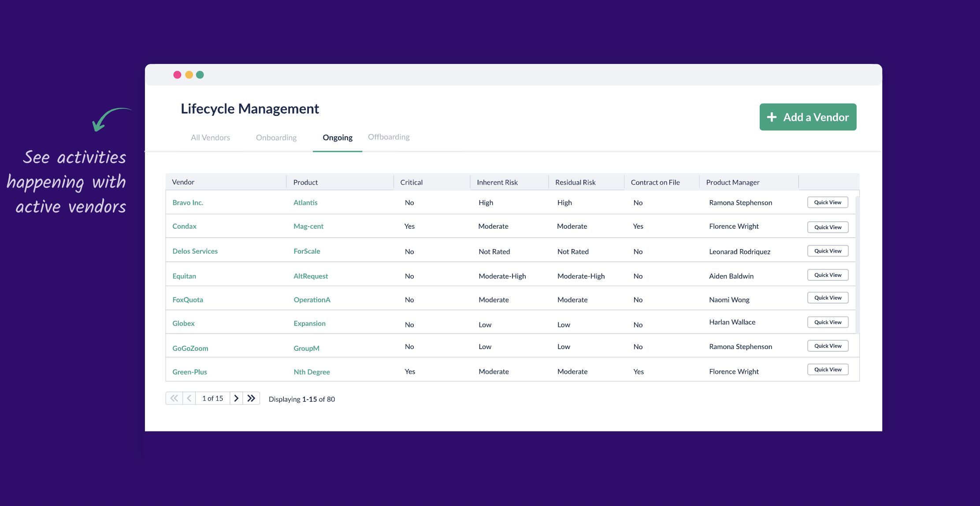The height and width of the screenshot is (506, 980).
Task: Open the ForScale product link
Action: 307,251
